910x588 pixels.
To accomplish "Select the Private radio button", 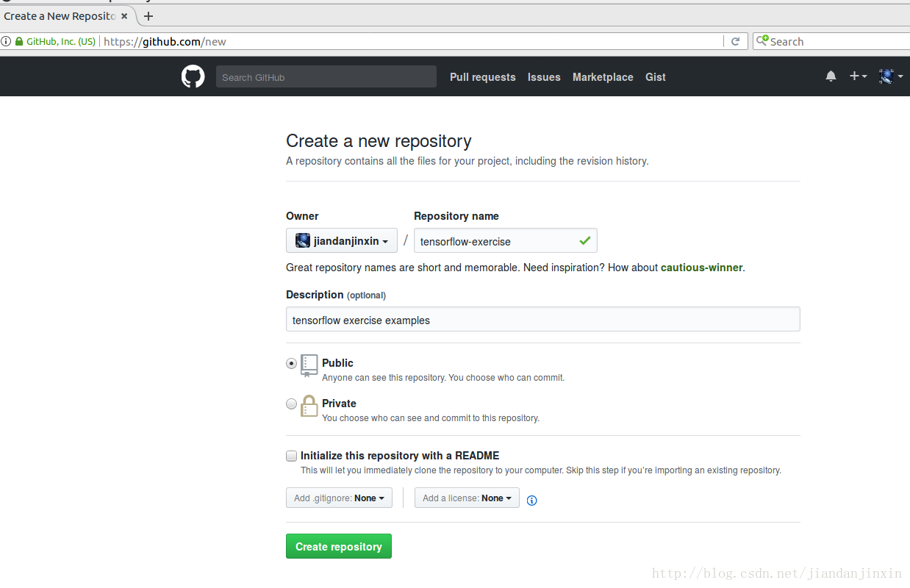I will click(292, 404).
